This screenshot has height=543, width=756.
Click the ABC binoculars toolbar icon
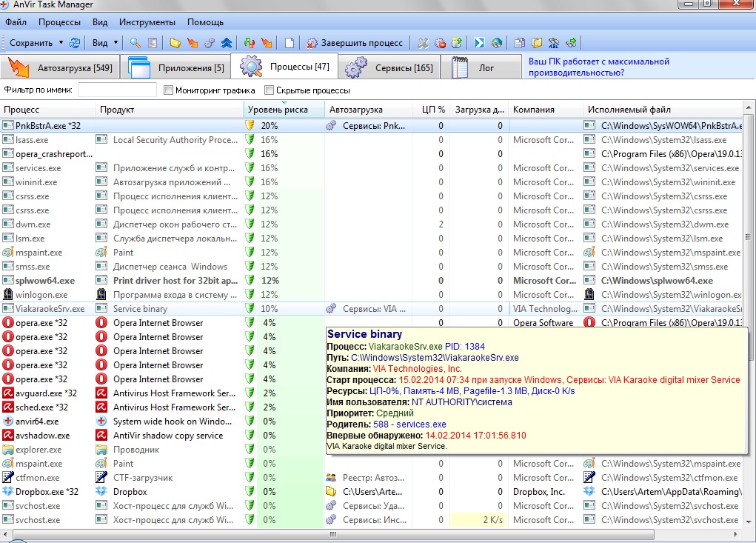554,43
